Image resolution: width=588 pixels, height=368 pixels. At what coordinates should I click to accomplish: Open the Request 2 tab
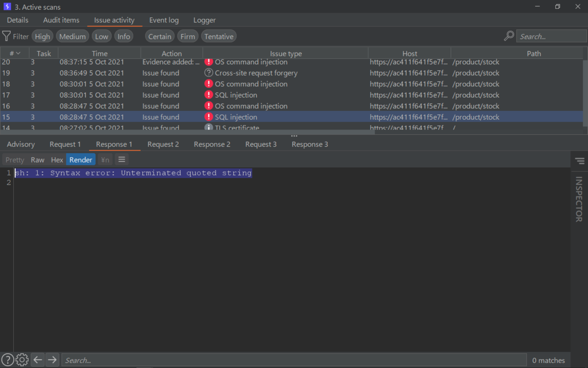click(x=163, y=144)
